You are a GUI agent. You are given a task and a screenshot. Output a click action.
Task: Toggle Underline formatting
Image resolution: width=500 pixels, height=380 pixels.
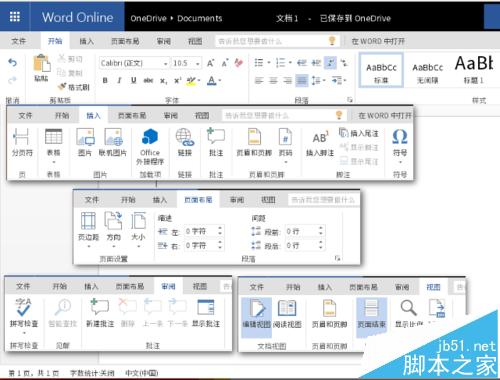tap(134, 80)
